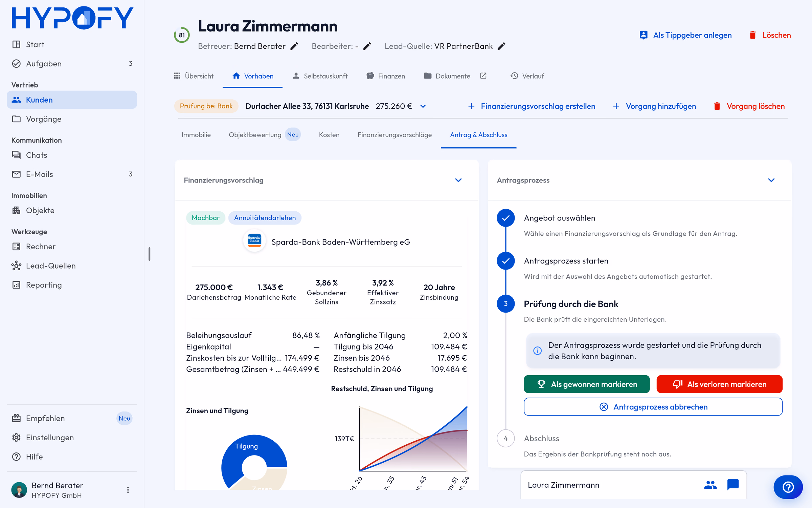Open Hilfe in sidebar
The height and width of the screenshot is (508, 812).
pos(72,457)
